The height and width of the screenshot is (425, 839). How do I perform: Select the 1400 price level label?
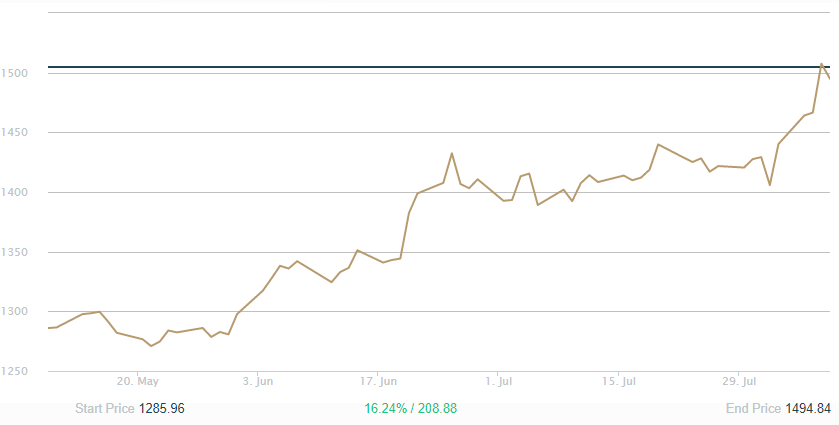pyautogui.click(x=15, y=192)
